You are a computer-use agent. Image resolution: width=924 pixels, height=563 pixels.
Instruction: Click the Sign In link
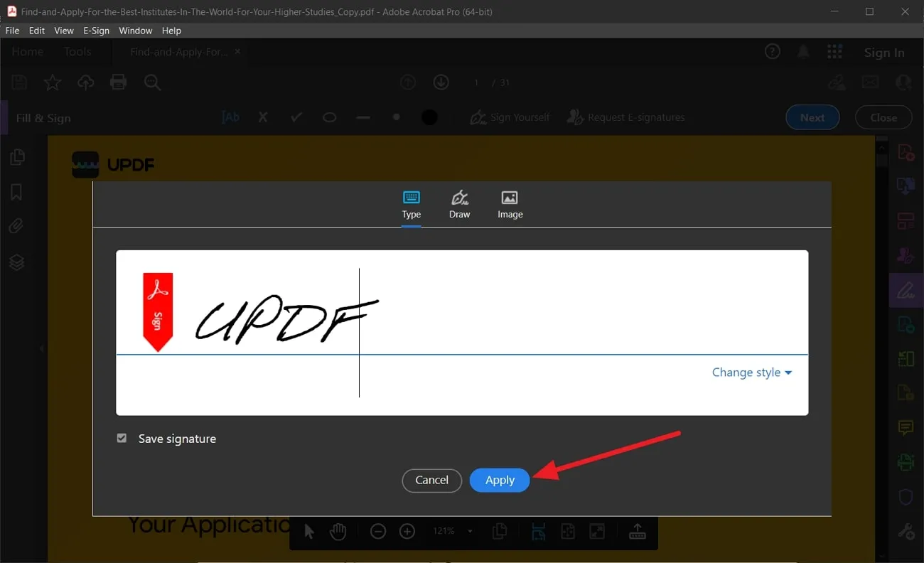(x=884, y=53)
